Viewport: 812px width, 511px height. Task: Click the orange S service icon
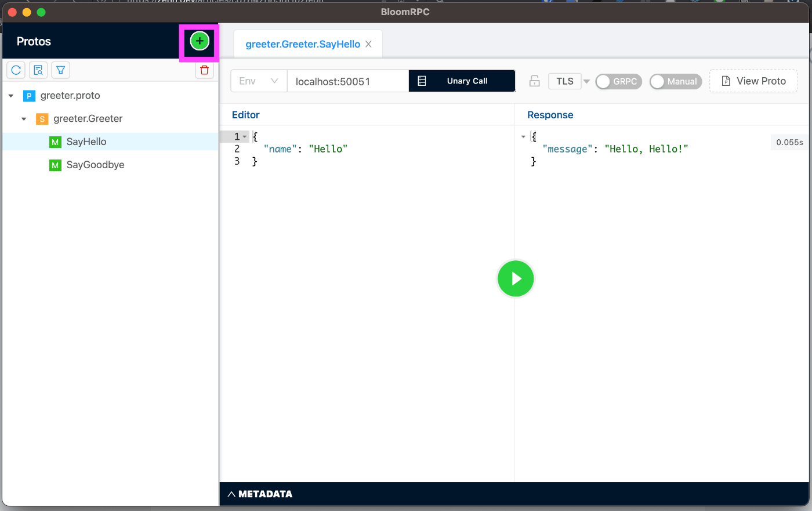pos(42,119)
